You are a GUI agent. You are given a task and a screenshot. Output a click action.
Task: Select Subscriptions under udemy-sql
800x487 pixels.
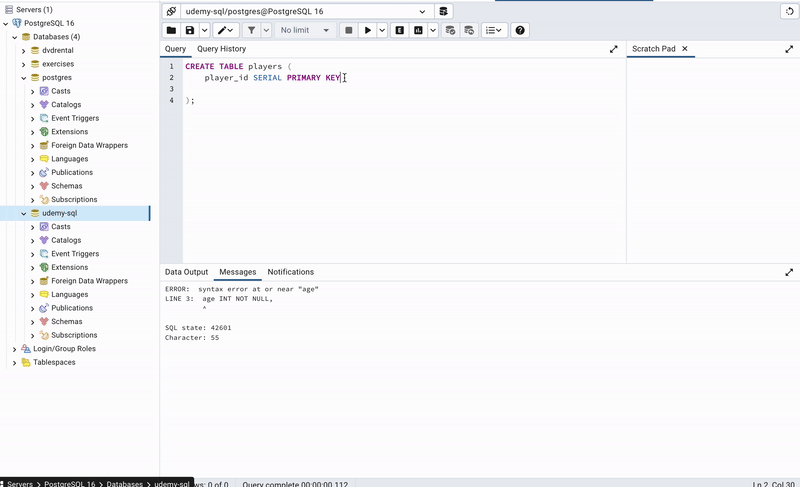click(x=74, y=335)
